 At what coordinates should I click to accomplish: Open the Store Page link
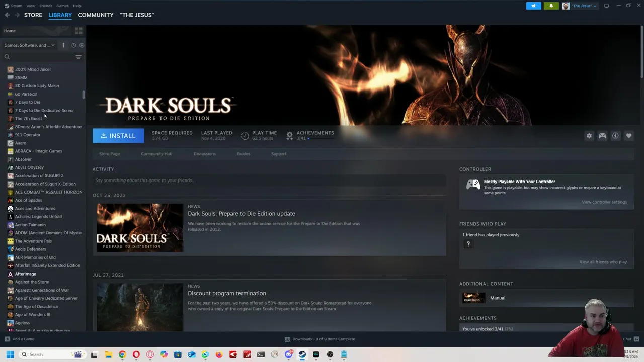109,154
